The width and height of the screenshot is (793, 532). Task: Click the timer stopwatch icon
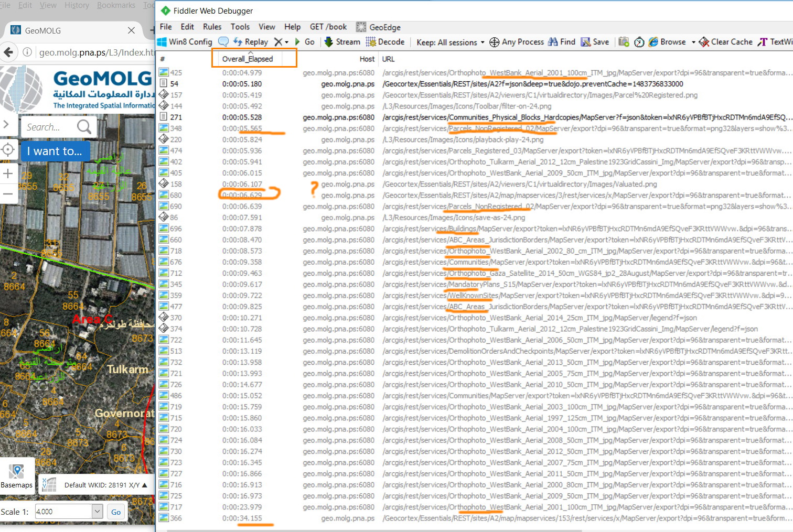(x=639, y=42)
